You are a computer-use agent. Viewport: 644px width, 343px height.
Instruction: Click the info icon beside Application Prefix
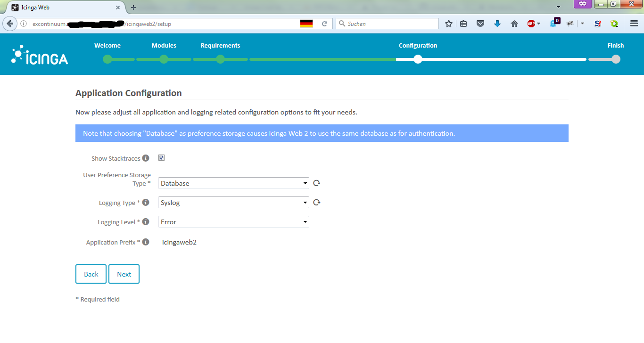(x=146, y=242)
